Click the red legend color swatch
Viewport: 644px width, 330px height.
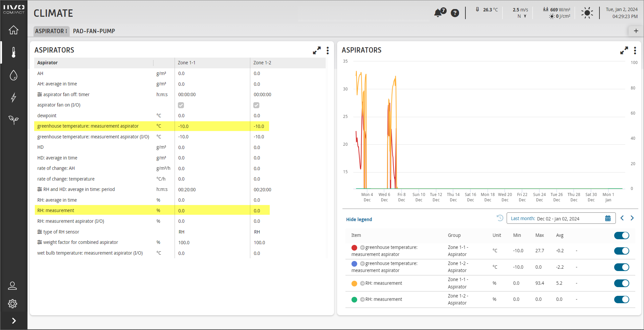354,248
